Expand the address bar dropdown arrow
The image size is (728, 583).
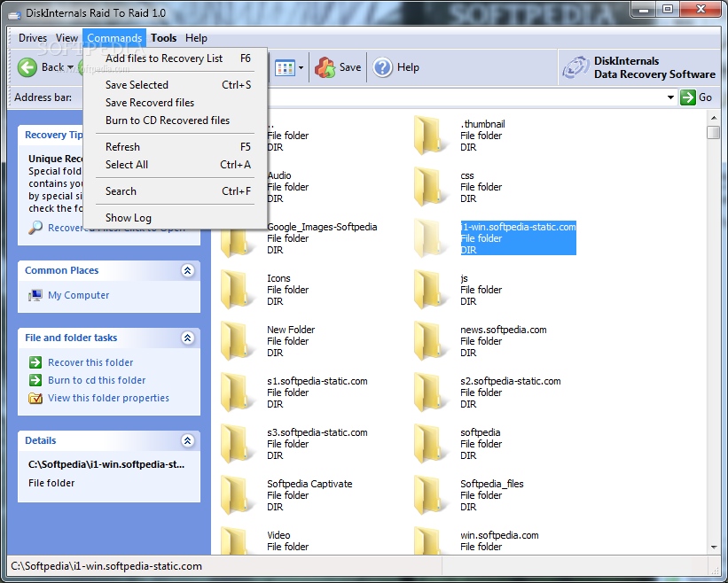pos(670,97)
